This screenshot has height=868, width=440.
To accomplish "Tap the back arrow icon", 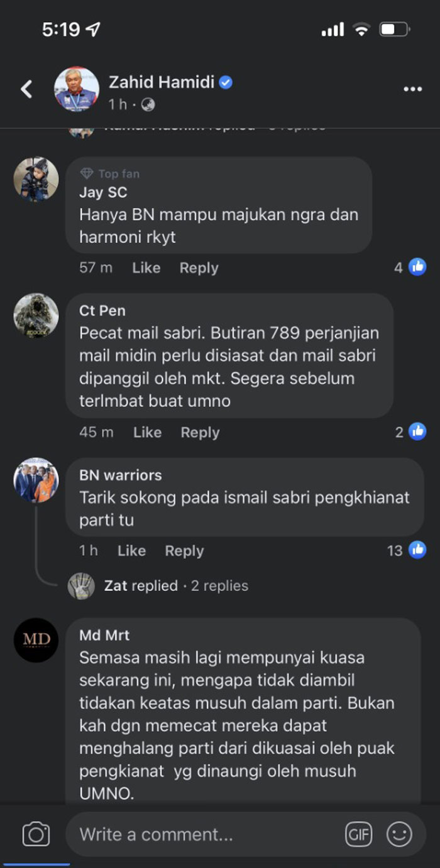I will point(26,89).
